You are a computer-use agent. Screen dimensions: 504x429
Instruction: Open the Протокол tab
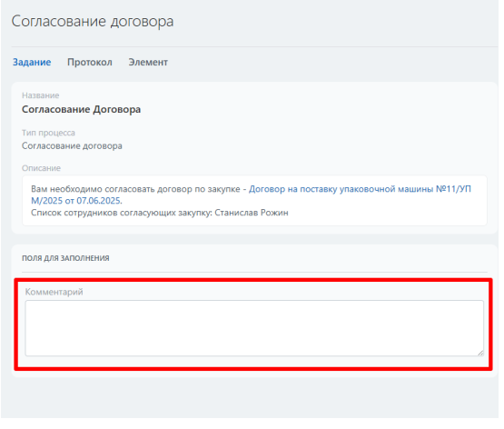point(90,63)
